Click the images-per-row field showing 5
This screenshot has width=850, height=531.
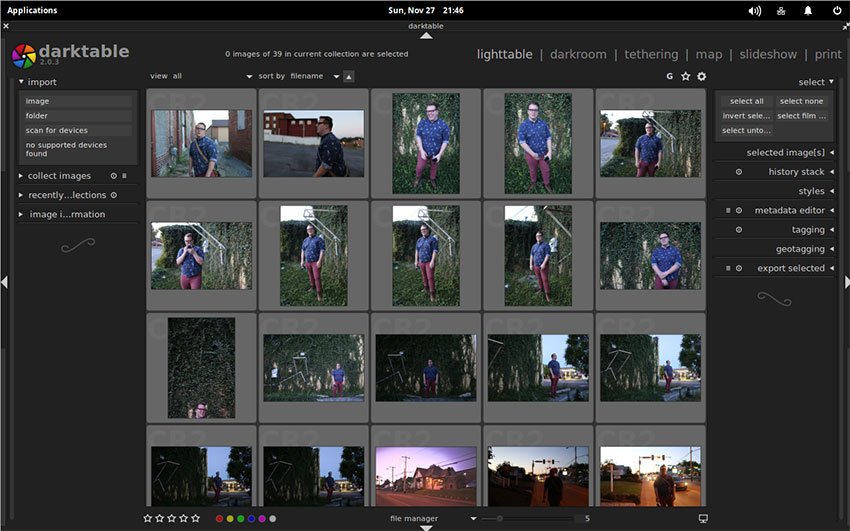pos(587,519)
